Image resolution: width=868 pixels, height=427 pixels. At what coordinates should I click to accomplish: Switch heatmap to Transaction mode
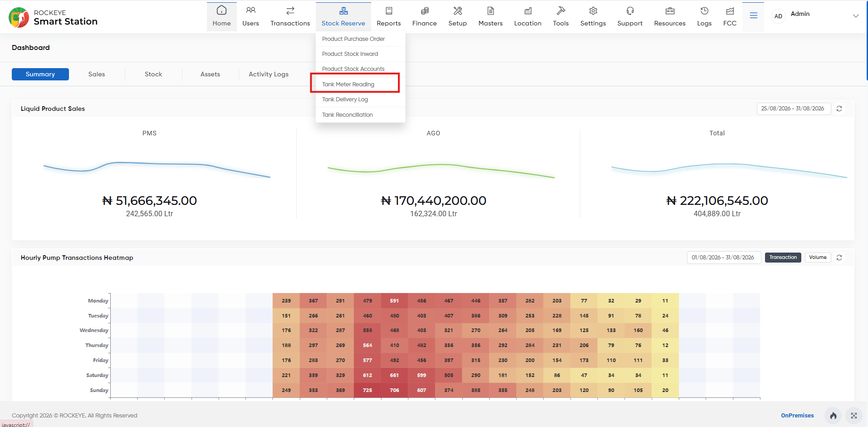point(783,258)
